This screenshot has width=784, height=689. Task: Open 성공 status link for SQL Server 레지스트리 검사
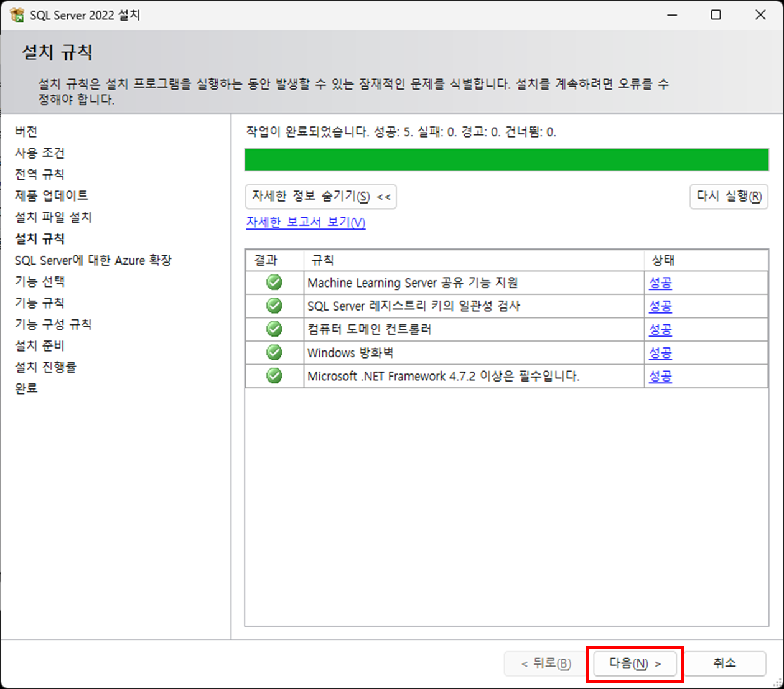pyautogui.click(x=660, y=306)
